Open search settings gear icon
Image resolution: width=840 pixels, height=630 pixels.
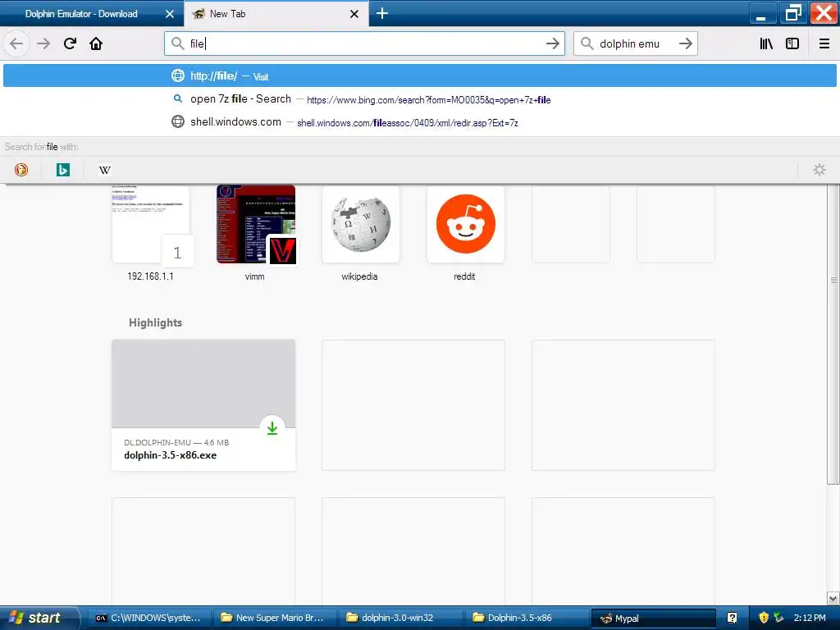click(819, 170)
